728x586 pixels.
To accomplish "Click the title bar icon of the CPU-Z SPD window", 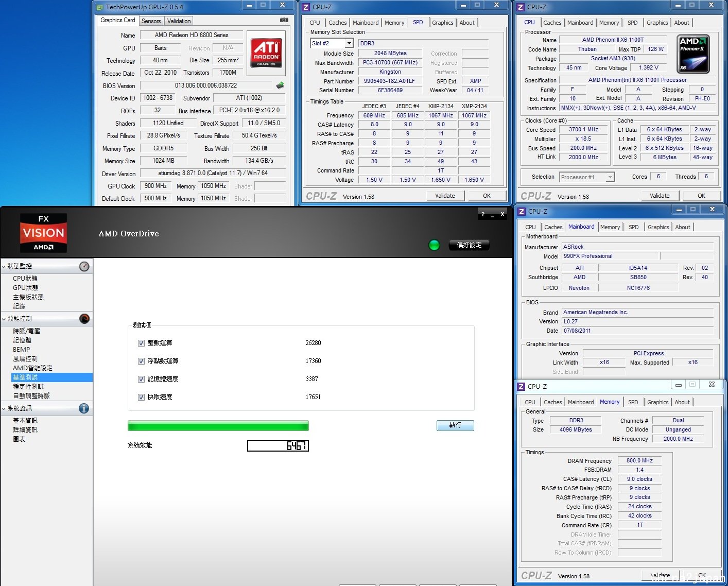I will point(306,7).
